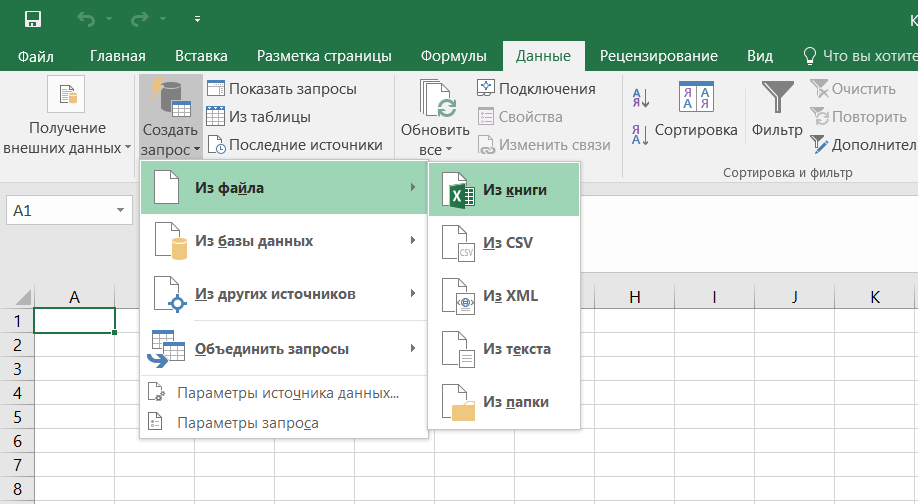Click the Sort Z to A descending icon
The width and height of the screenshot is (918, 504).
(641, 133)
